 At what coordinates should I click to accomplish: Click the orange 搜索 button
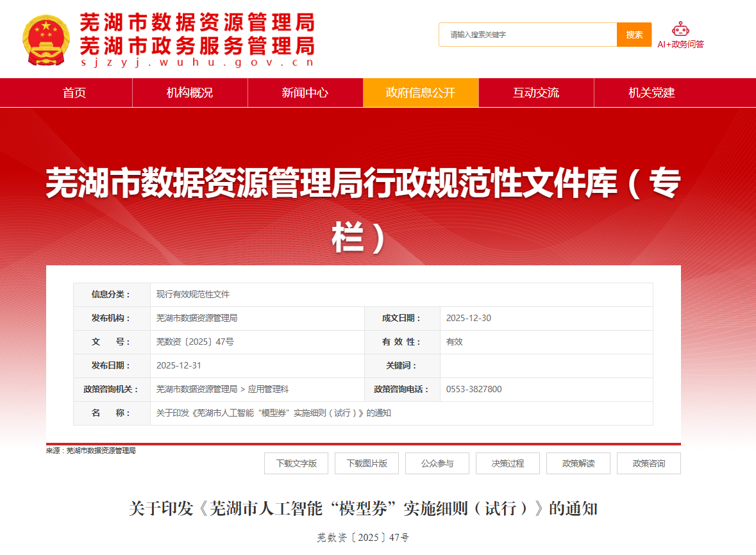634,35
